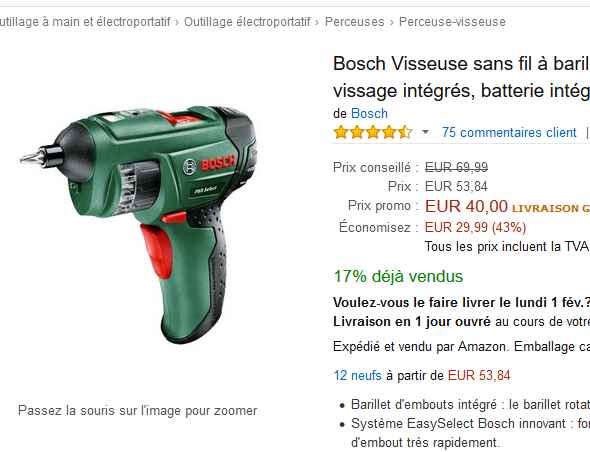Image resolution: width=590 pixels, height=452 pixels.
Task: Click the 17% déjà vendus indicator
Action: point(398,276)
